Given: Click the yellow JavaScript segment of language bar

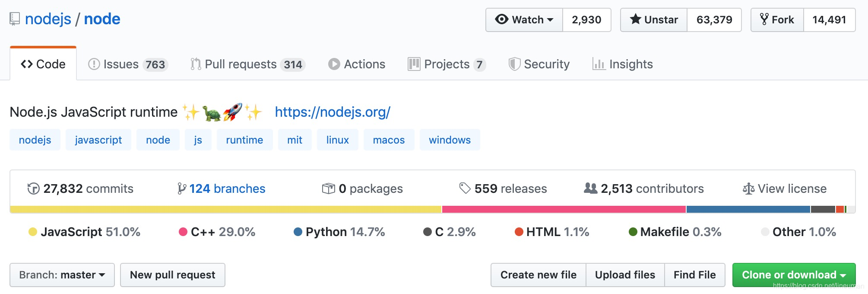Looking at the screenshot, I should coord(225,209).
